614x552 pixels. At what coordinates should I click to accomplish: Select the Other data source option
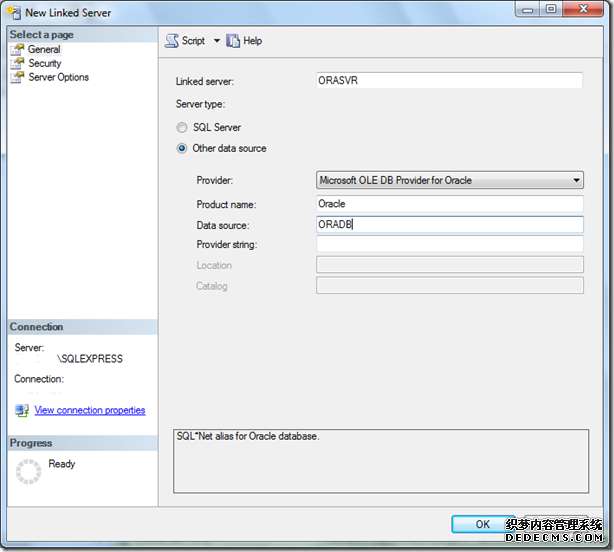pyautogui.click(x=181, y=148)
